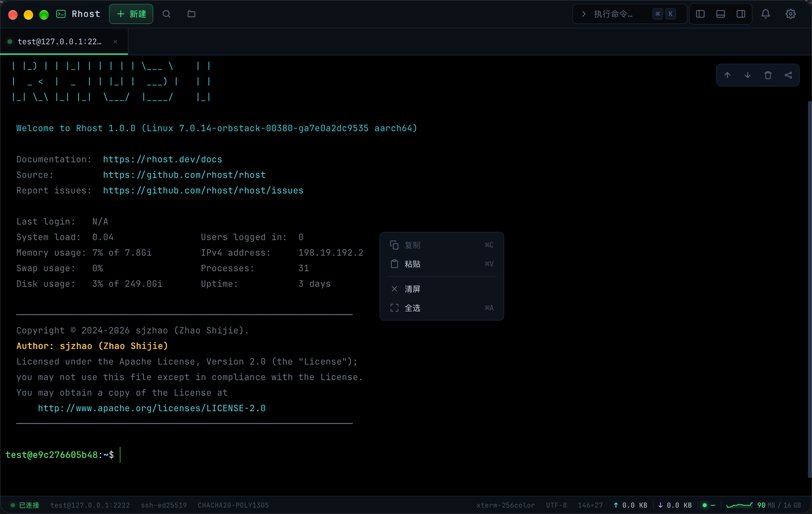
Task: Open the search magnifier icon
Action: 166,14
